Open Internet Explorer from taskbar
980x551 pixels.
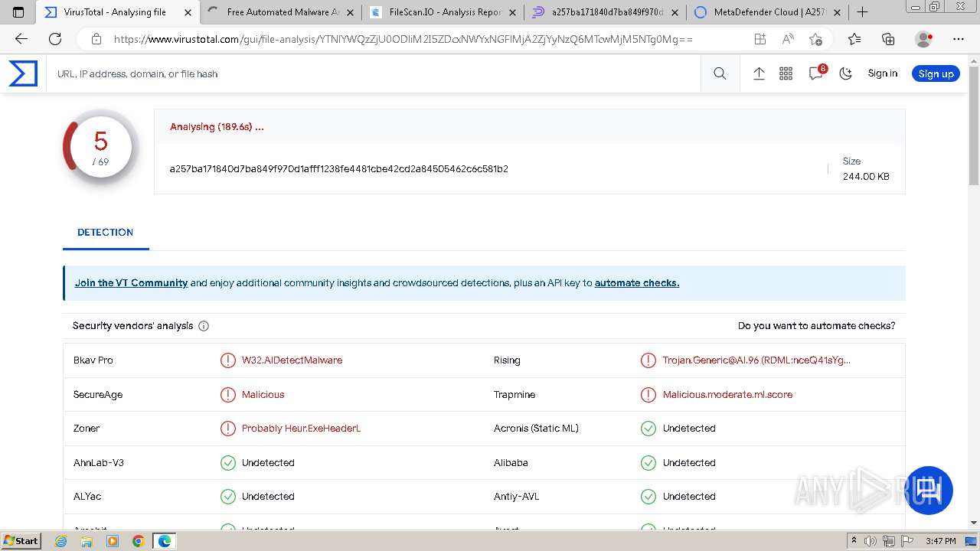click(x=61, y=541)
